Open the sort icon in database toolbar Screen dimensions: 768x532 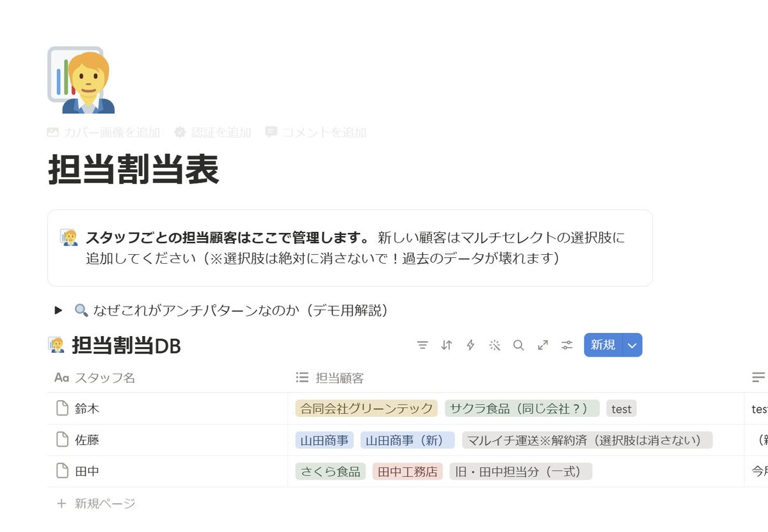[x=447, y=345]
